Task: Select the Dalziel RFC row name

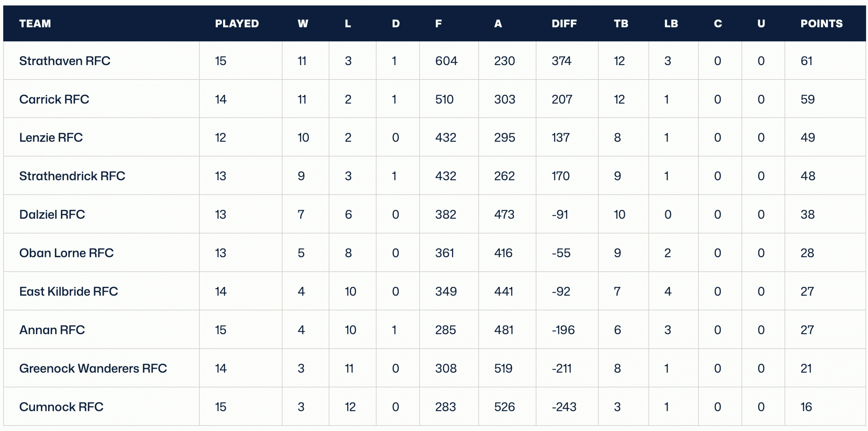Action: [52, 214]
